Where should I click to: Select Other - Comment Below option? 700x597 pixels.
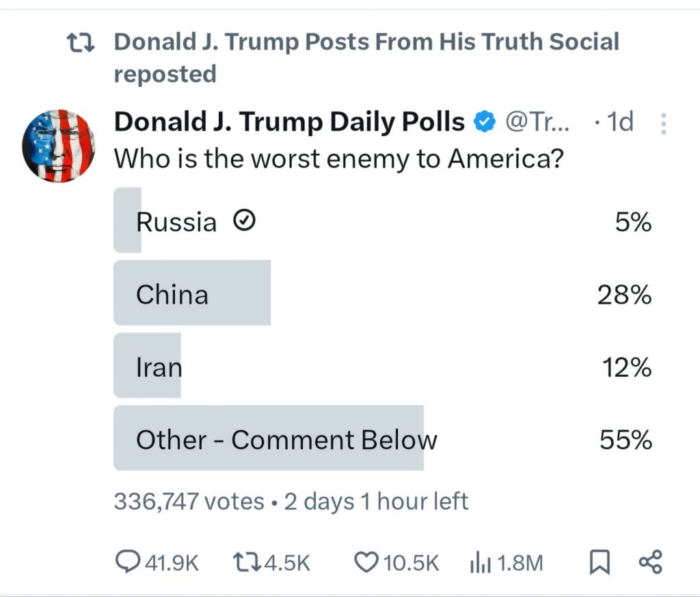(383, 438)
